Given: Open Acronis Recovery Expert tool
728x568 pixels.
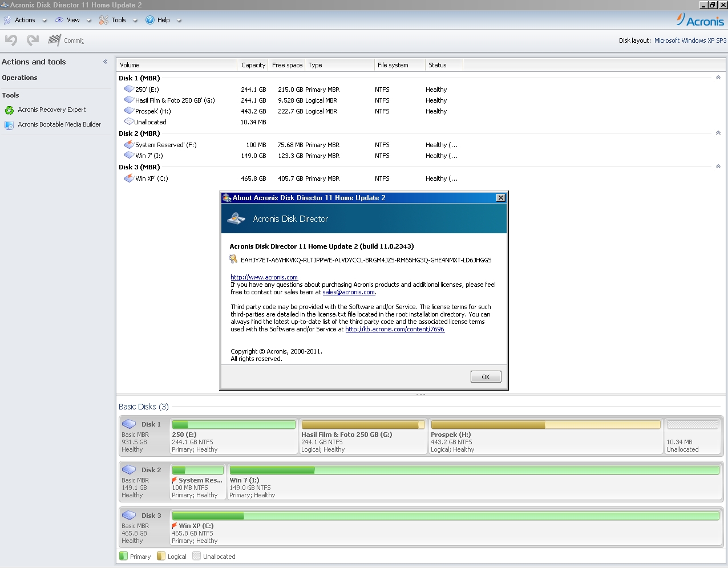Looking at the screenshot, I should pyautogui.click(x=52, y=109).
